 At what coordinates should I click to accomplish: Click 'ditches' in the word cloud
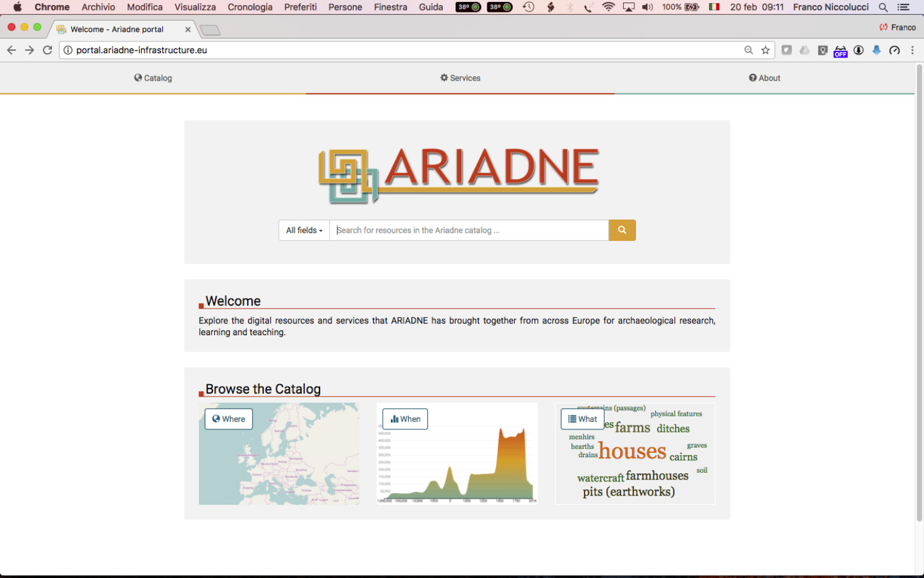pos(673,428)
